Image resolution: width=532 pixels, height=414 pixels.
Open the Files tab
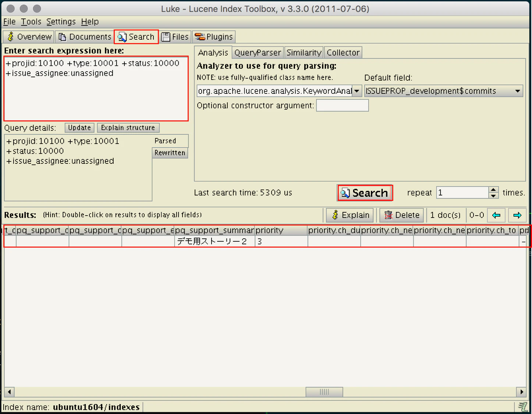coord(175,37)
